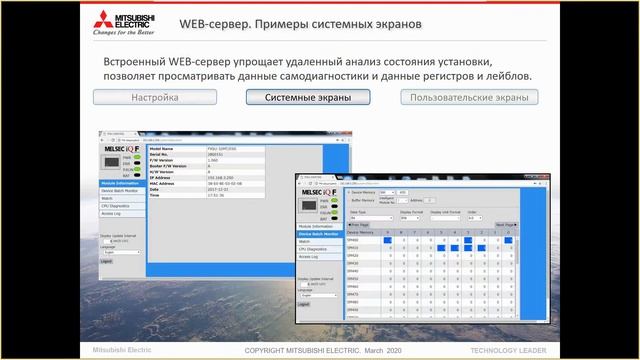Click the Next Page button
The height and width of the screenshot is (360, 640).
pyautogui.click(x=506, y=225)
